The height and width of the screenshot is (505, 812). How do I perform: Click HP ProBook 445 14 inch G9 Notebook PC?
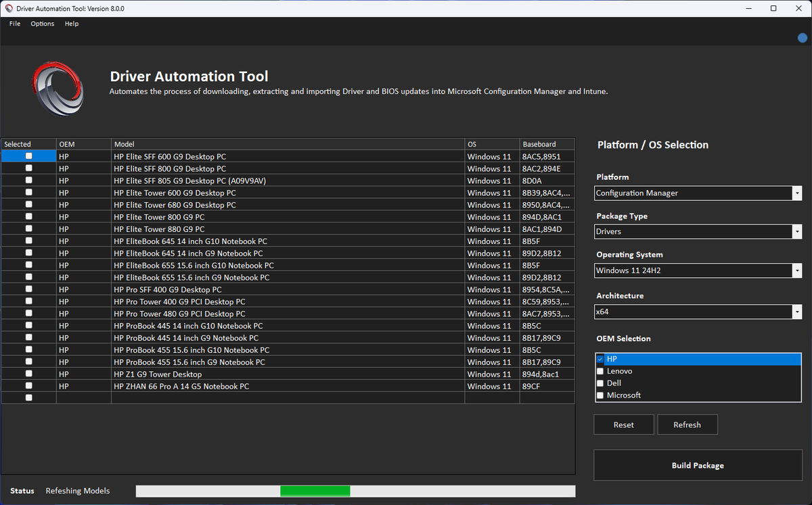pyautogui.click(x=186, y=338)
